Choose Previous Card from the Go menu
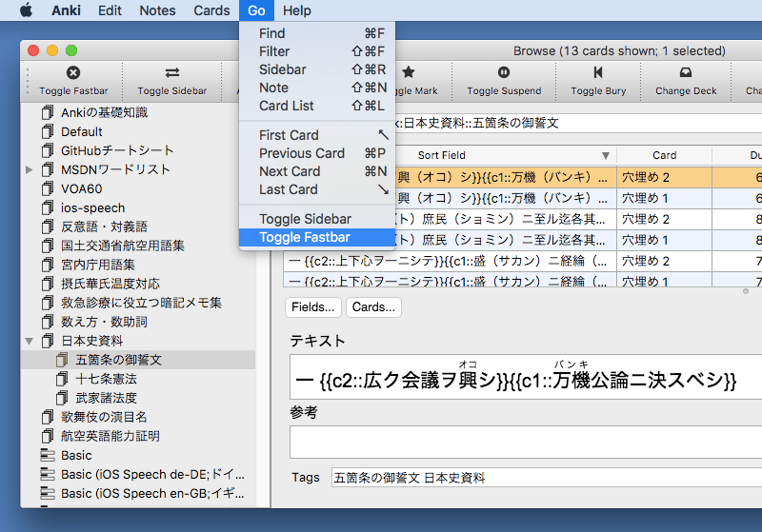Screen dimensions: 762x532 tap(317, 153)
